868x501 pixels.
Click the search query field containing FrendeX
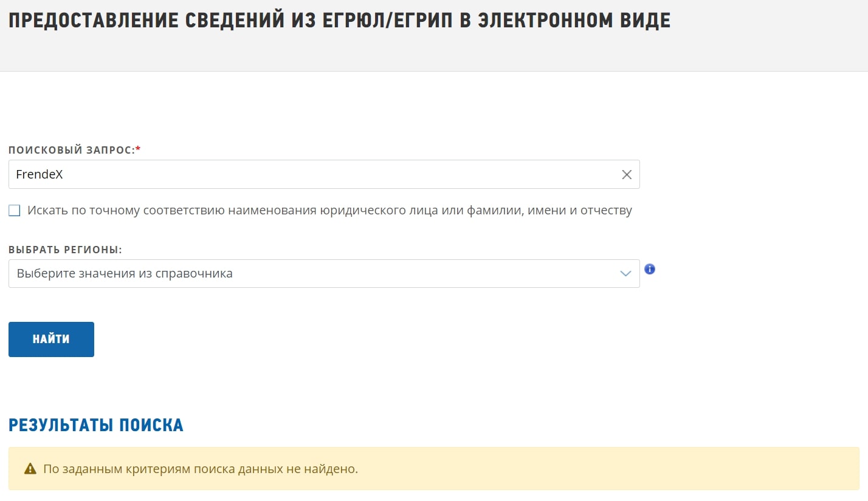324,174
